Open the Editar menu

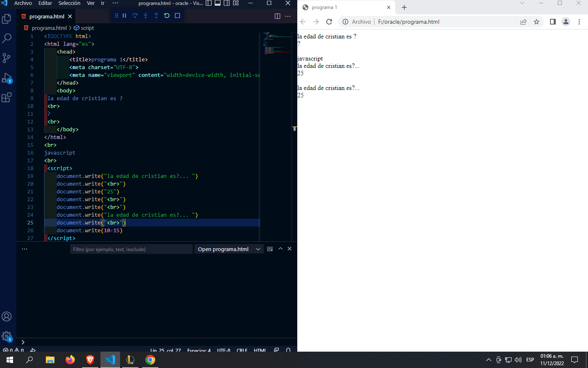click(x=45, y=3)
